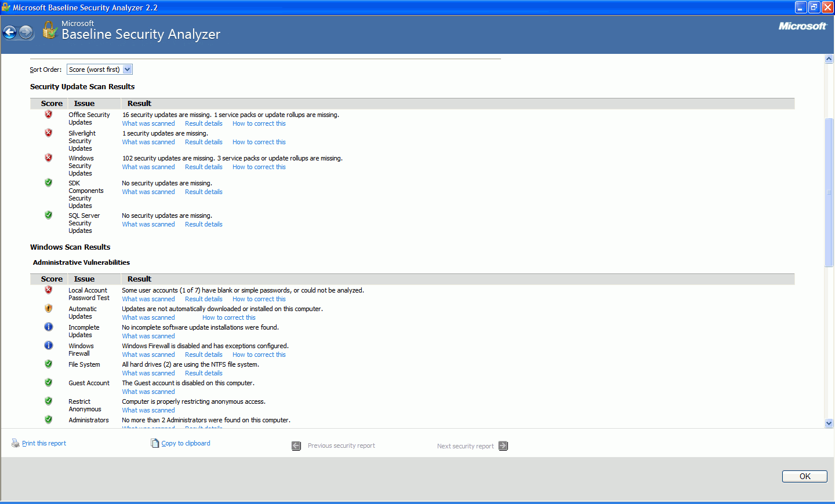The image size is (835, 504).
Task: Go to Next security report
Action: click(466, 446)
